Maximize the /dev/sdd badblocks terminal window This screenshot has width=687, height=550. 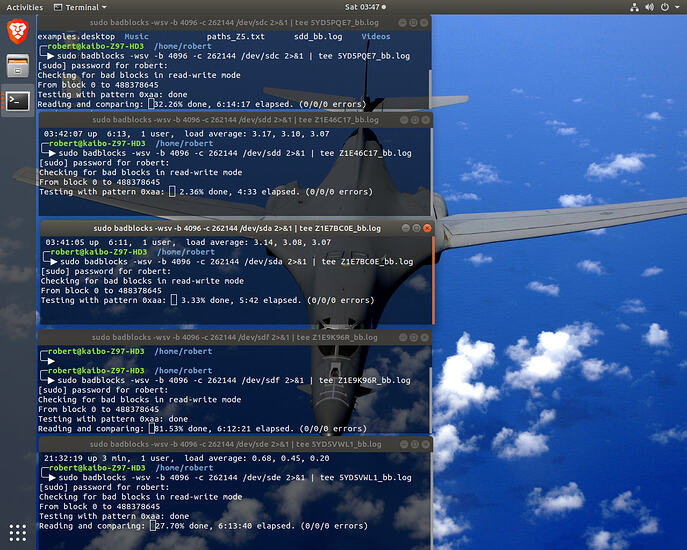(x=415, y=120)
